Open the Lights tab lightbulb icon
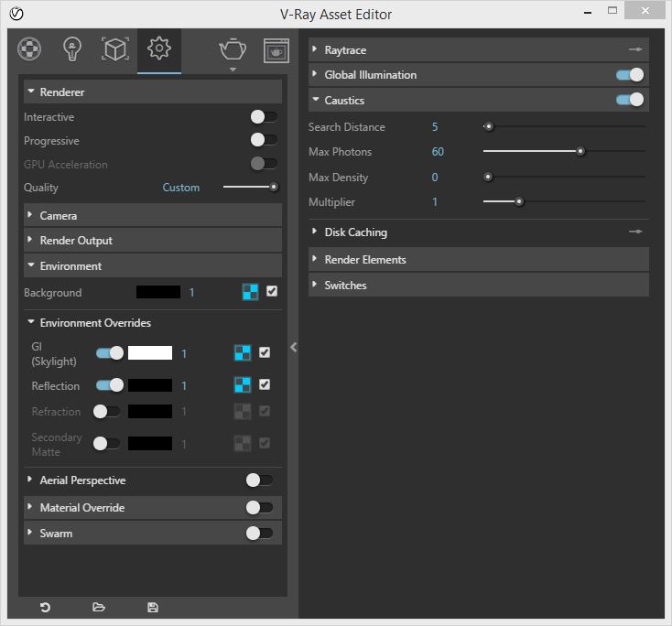672x626 pixels. coord(72,49)
